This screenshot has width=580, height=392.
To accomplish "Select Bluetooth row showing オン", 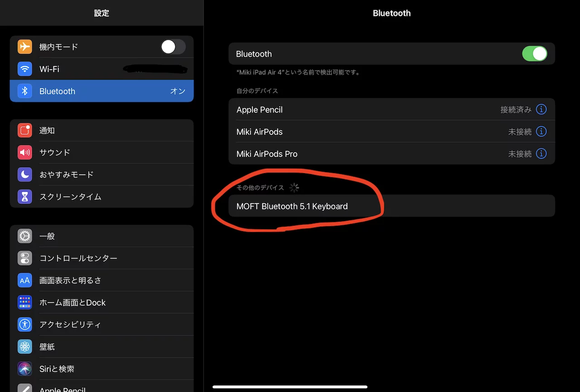I will click(x=101, y=91).
